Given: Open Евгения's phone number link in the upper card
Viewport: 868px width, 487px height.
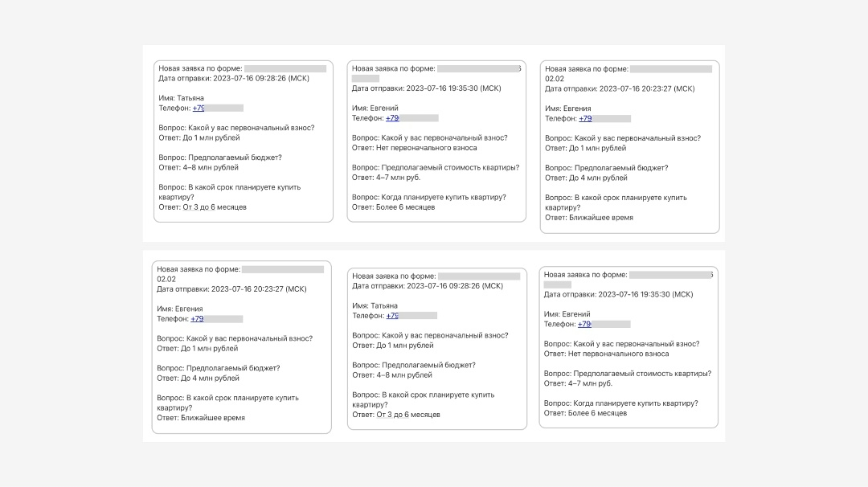Looking at the screenshot, I should coord(585,118).
